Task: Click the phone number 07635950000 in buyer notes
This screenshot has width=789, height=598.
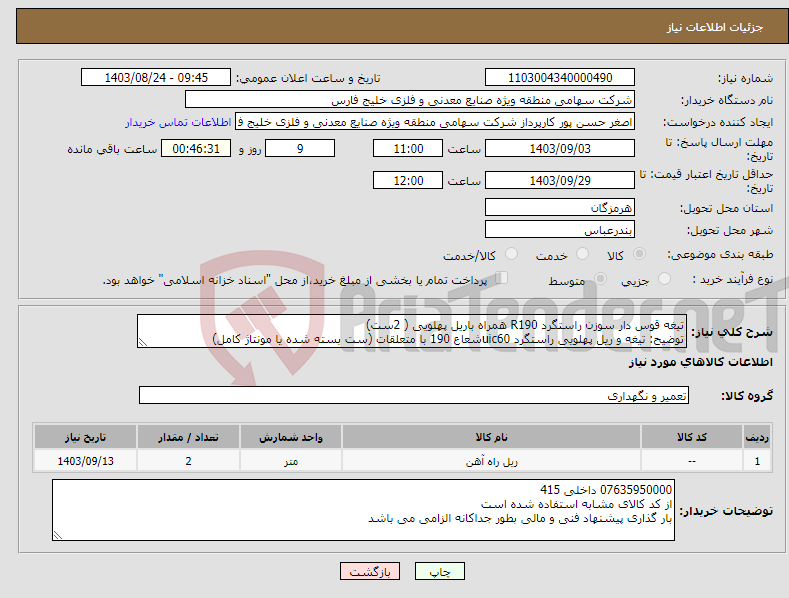Action: click(636, 490)
